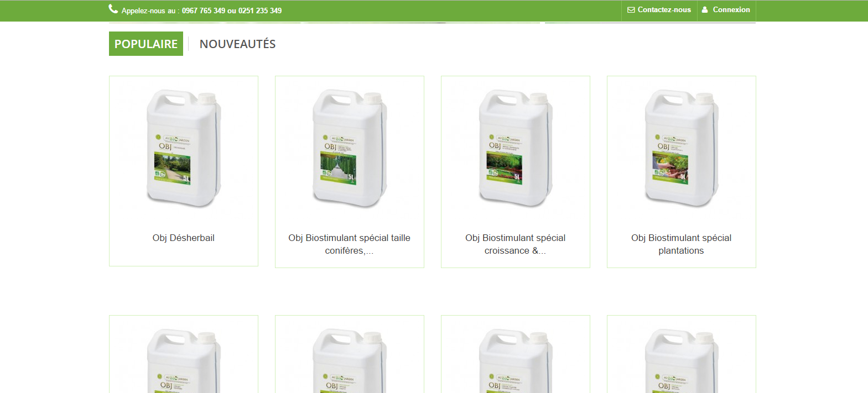The image size is (868, 393).
Task: Open the croissance biostimulant product image
Action: (516, 148)
